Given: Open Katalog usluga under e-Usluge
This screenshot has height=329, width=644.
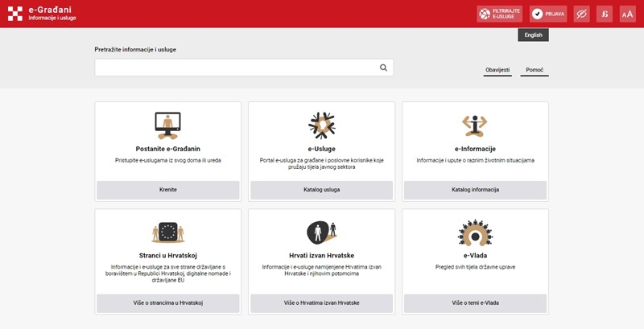Looking at the screenshot, I should tap(321, 190).
